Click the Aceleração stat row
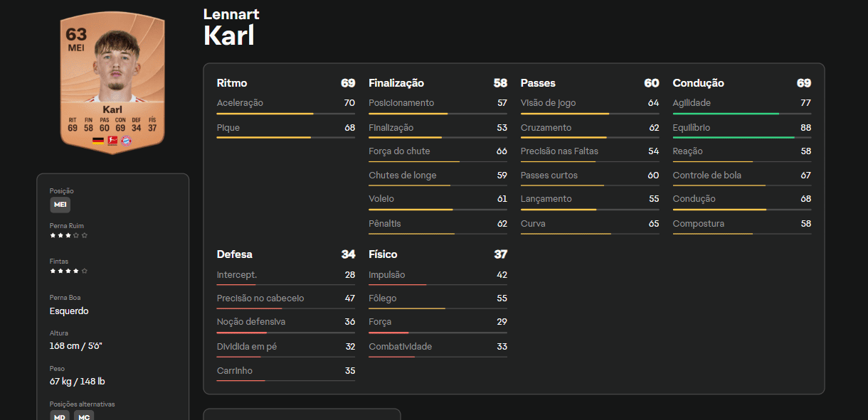The width and height of the screenshot is (868, 420). [x=285, y=104]
